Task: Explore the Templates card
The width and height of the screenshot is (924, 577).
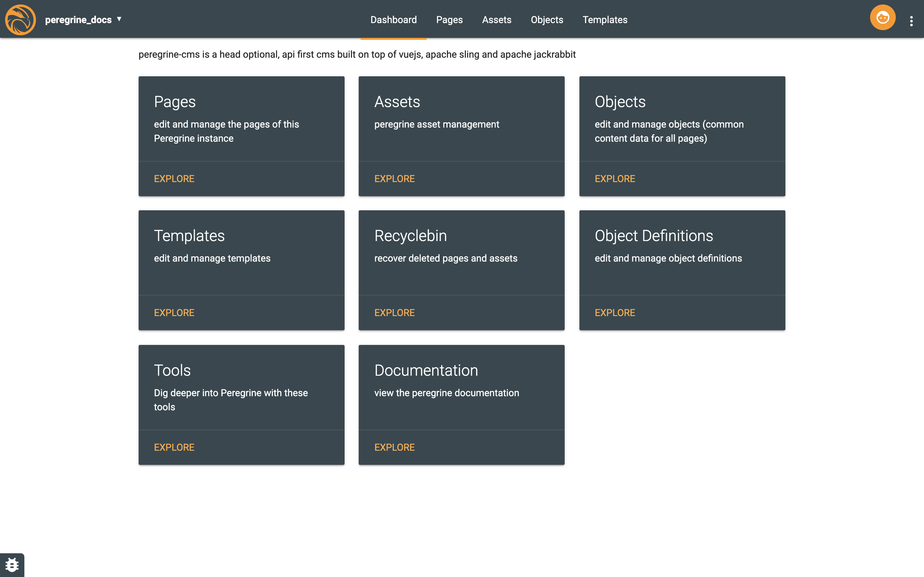Action: (174, 313)
